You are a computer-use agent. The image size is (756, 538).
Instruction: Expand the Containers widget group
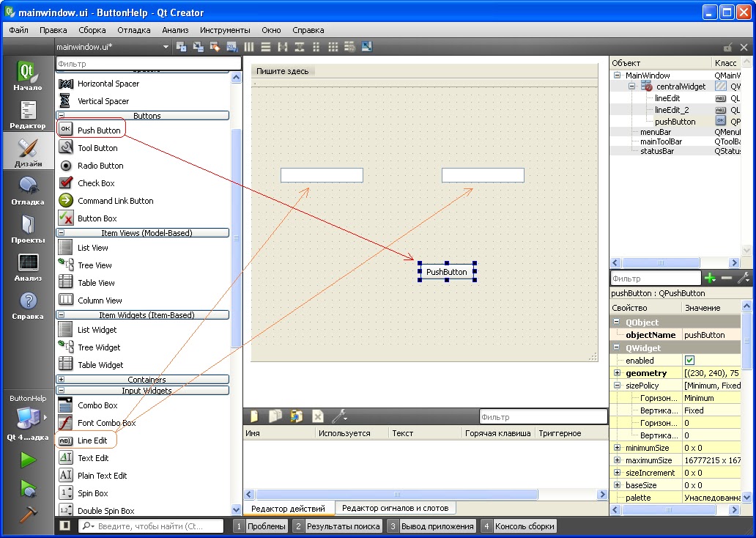coord(62,379)
